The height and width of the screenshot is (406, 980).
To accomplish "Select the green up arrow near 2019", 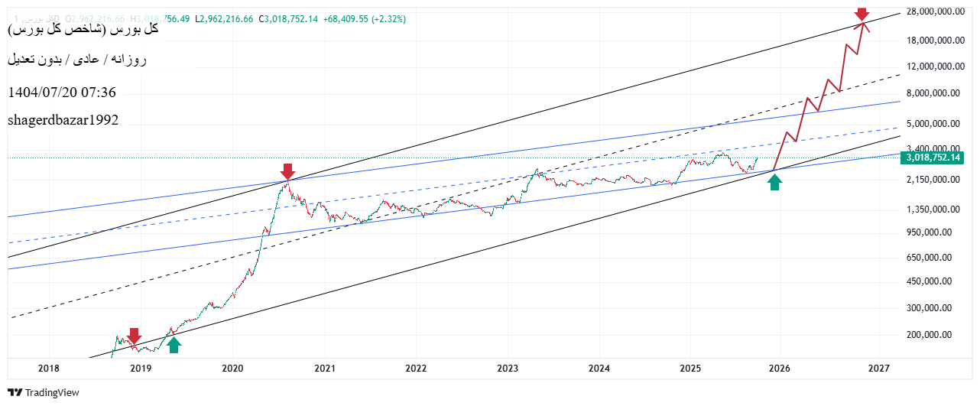I will [174, 345].
